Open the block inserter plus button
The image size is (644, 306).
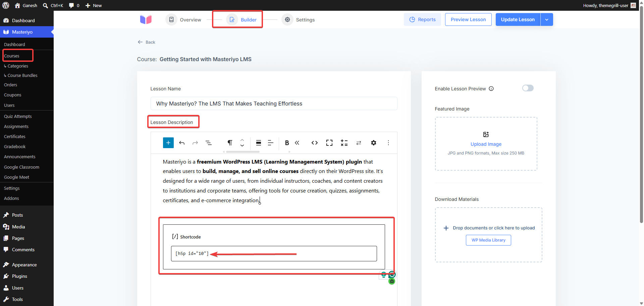pyautogui.click(x=168, y=143)
